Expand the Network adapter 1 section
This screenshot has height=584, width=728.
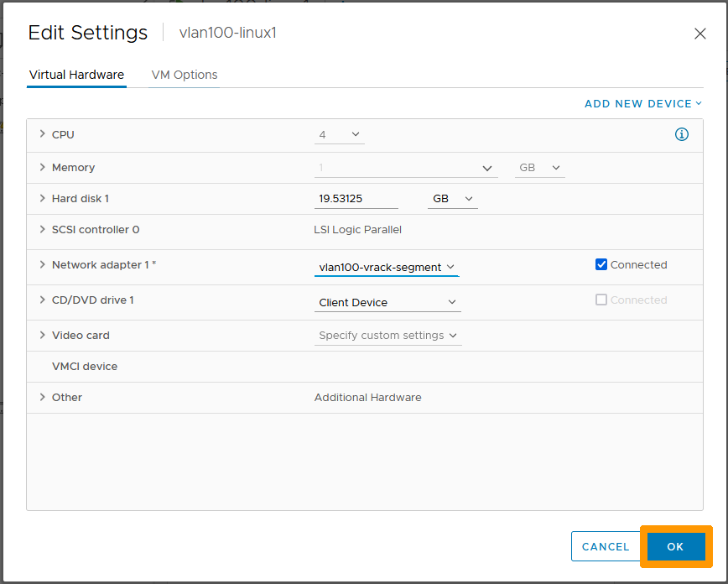(x=42, y=264)
